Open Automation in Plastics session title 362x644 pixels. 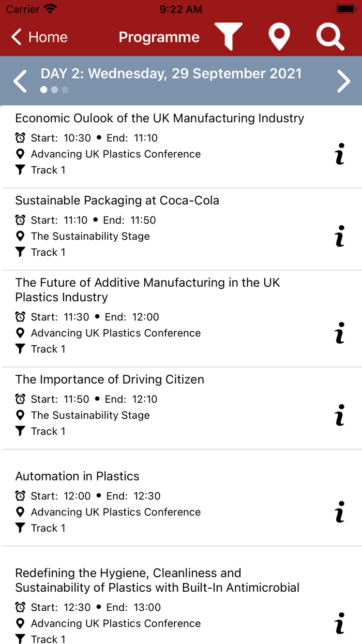[x=77, y=476]
